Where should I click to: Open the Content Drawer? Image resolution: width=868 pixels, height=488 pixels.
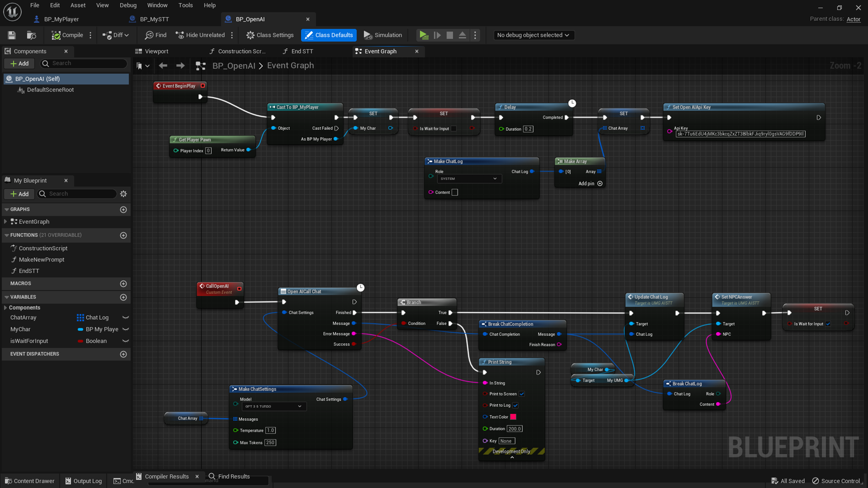pyautogui.click(x=30, y=481)
